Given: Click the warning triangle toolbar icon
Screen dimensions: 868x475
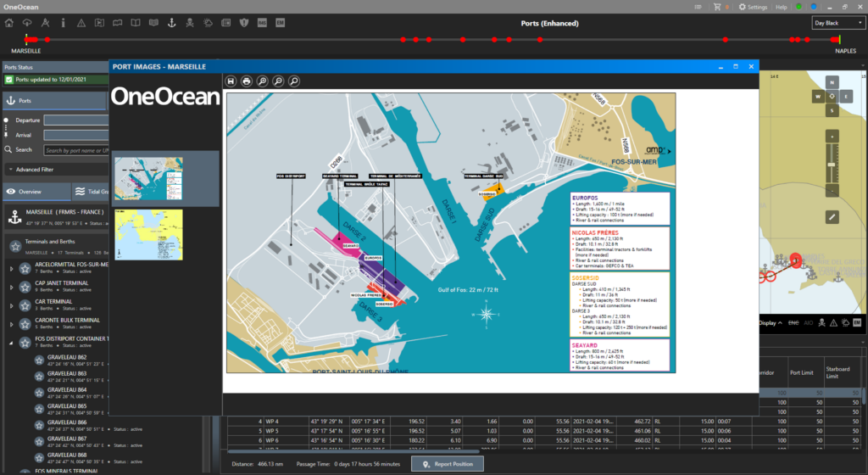Looking at the screenshot, I should [x=81, y=23].
